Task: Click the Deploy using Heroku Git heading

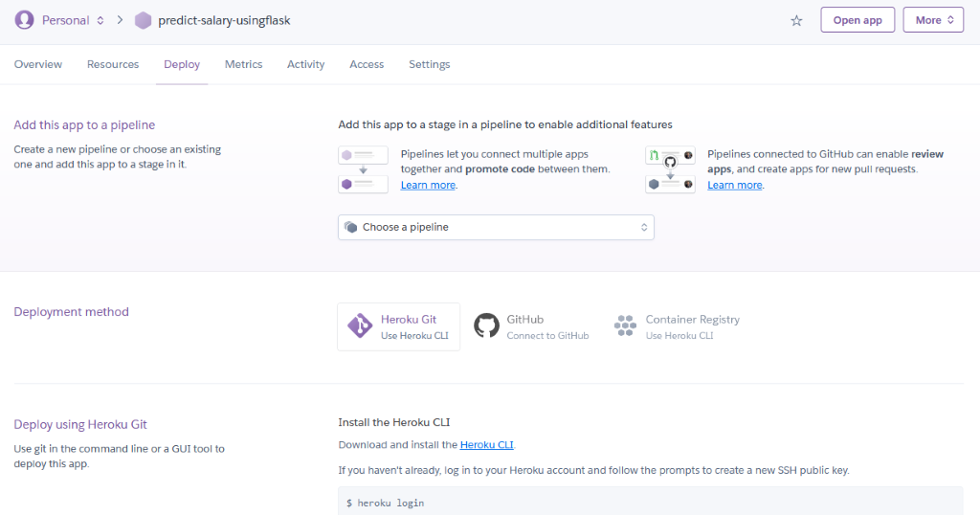Action: (x=80, y=424)
